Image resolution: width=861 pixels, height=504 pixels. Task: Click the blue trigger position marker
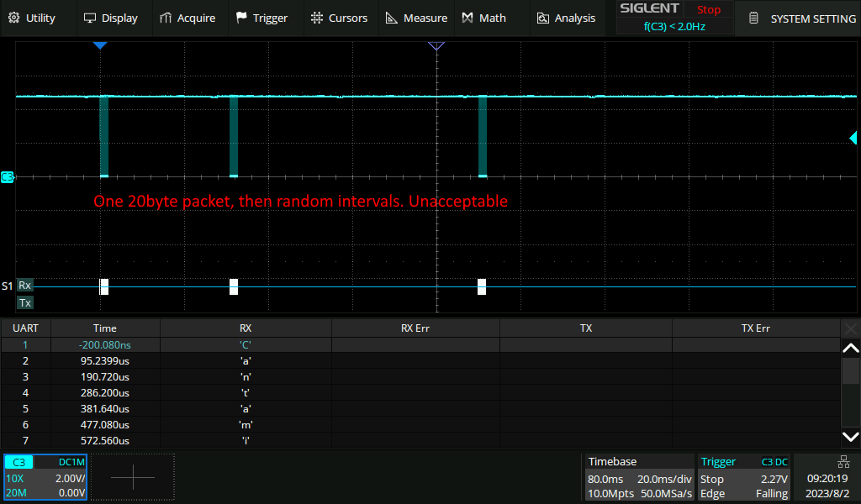(x=100, y=45)
